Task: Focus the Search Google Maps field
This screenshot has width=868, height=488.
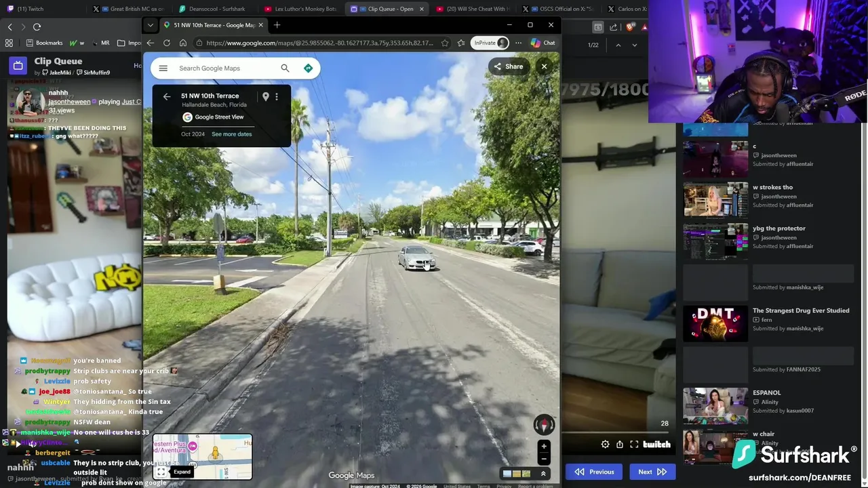Action: (x=226, y=68)
